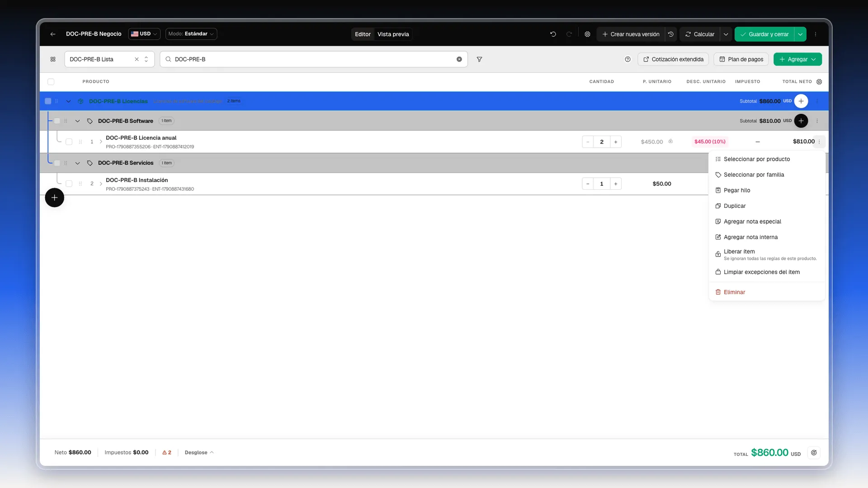This screenshot has width=868, height=488.
Task: Collapse the DOC-PRE-B Software family
Action: click(x=77, y=121)
